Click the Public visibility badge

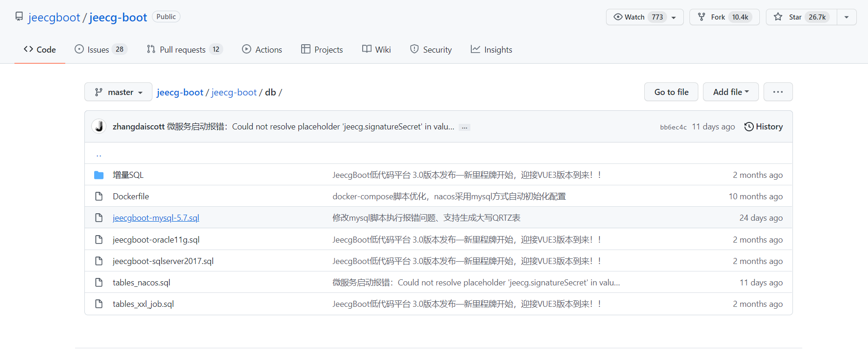(x=166, y=17)
